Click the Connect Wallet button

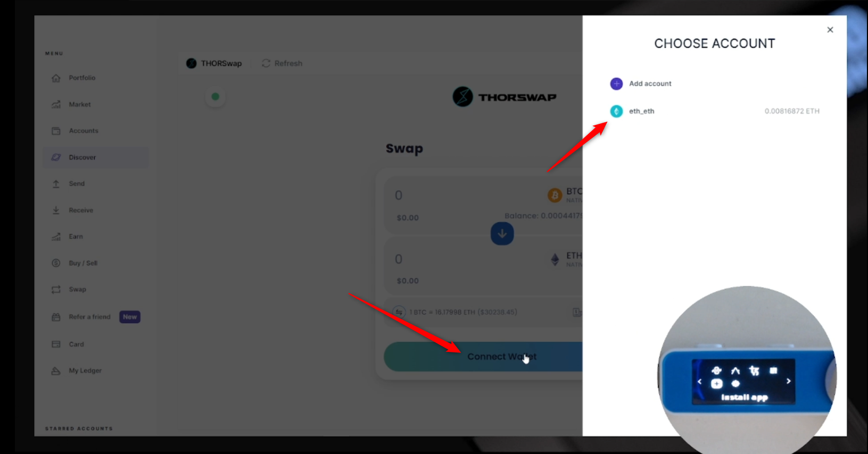[483, 357]
